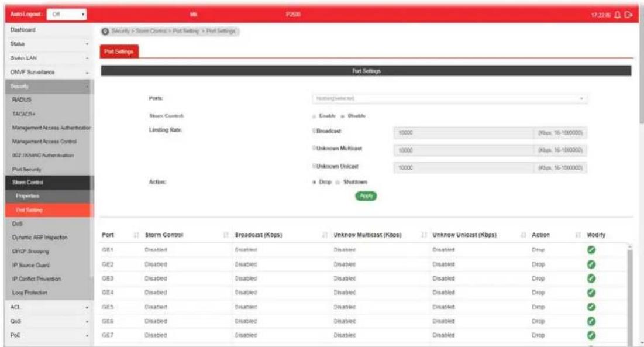Open the Dashboard page

click(x=23, y=30)
